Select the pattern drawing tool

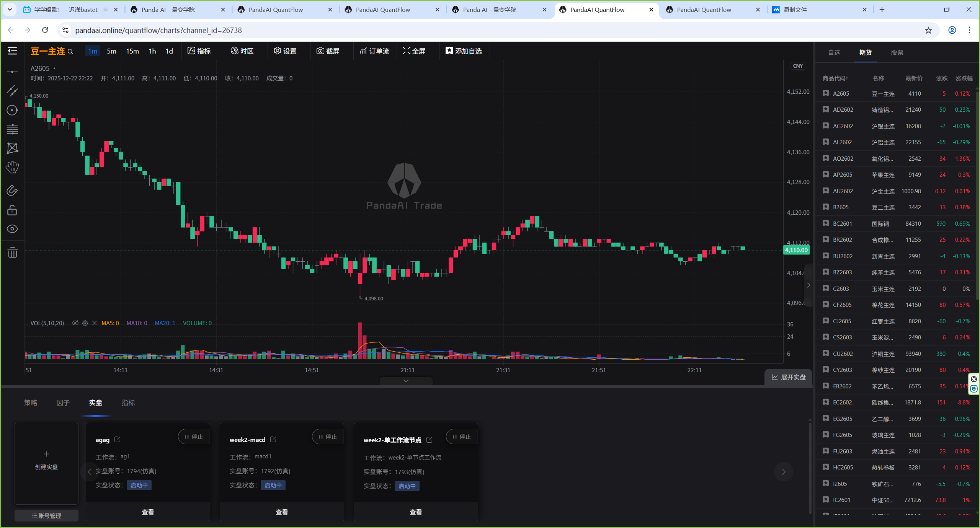point(12,148)
